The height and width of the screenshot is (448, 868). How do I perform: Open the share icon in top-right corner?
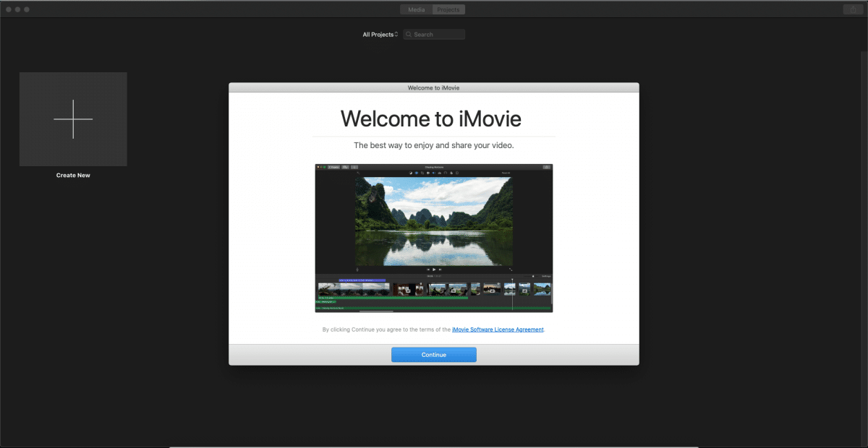pyautogui.click(x=852, y=9)
